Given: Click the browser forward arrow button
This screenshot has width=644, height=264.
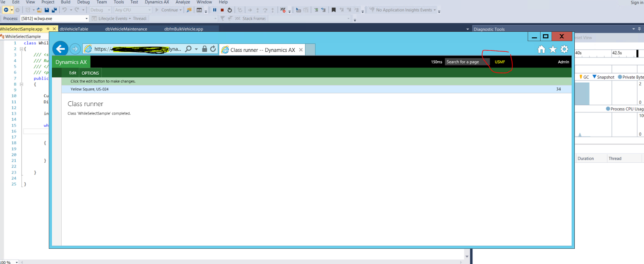Looking at the screenshot, I should (75, 49).
